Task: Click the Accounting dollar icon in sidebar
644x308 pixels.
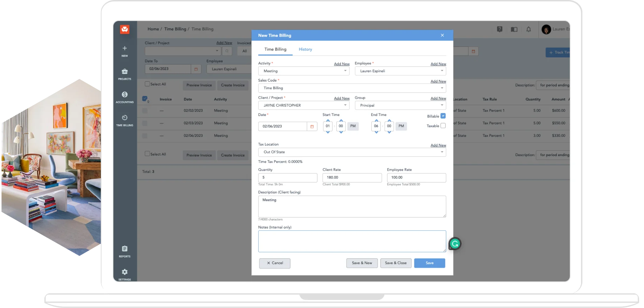Action: 125,95
